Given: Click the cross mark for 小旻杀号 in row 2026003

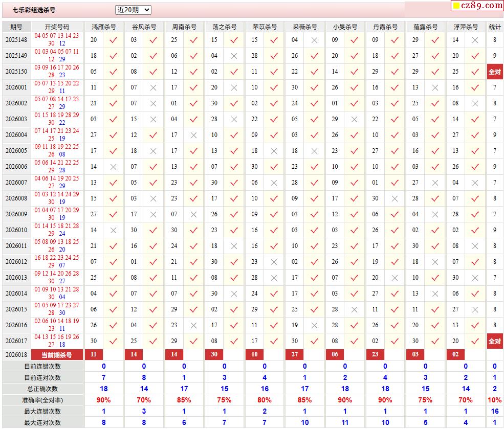Looking at the screenshot, I should coord(354,119).
